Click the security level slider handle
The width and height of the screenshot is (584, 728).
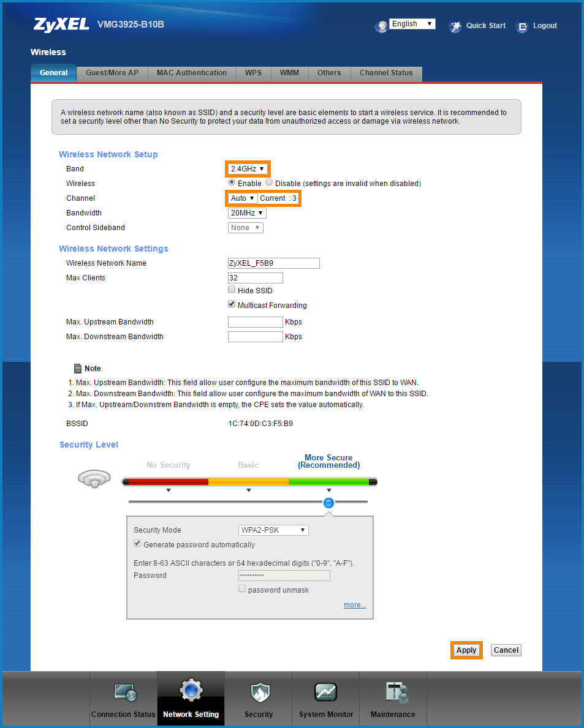coord(329,503)
